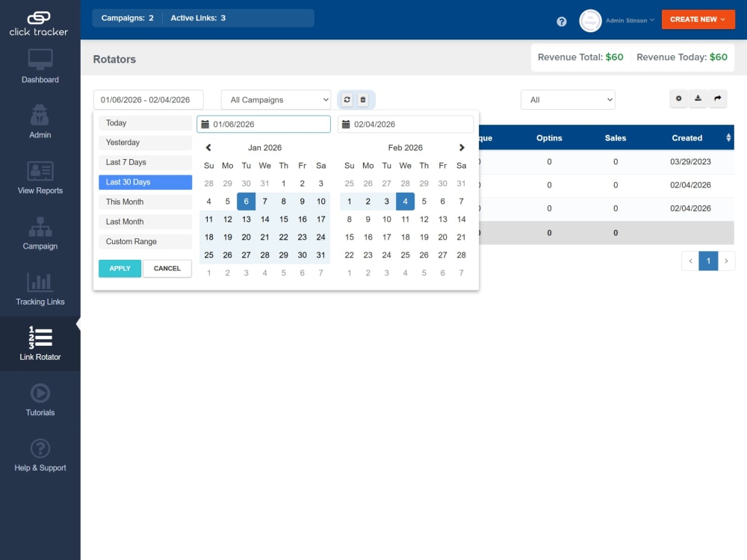The height and width of the screenshot is (560, 747).
Task: Open the All filter dropdown
Action: 568,99
